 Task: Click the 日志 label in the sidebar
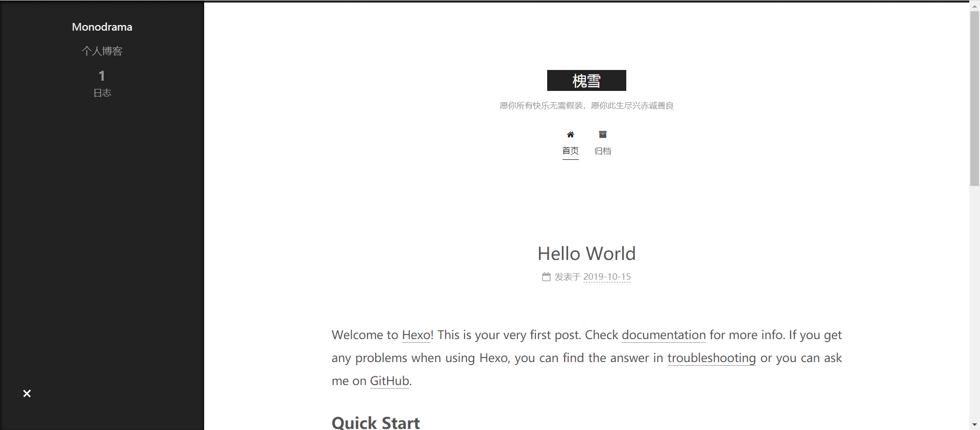pyautogui.click(x=102, y=93)
